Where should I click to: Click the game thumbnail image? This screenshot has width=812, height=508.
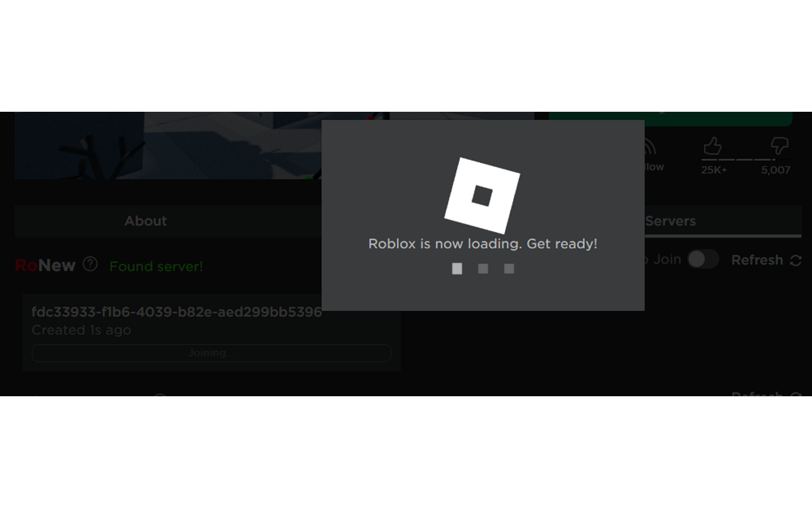[168, 145]
